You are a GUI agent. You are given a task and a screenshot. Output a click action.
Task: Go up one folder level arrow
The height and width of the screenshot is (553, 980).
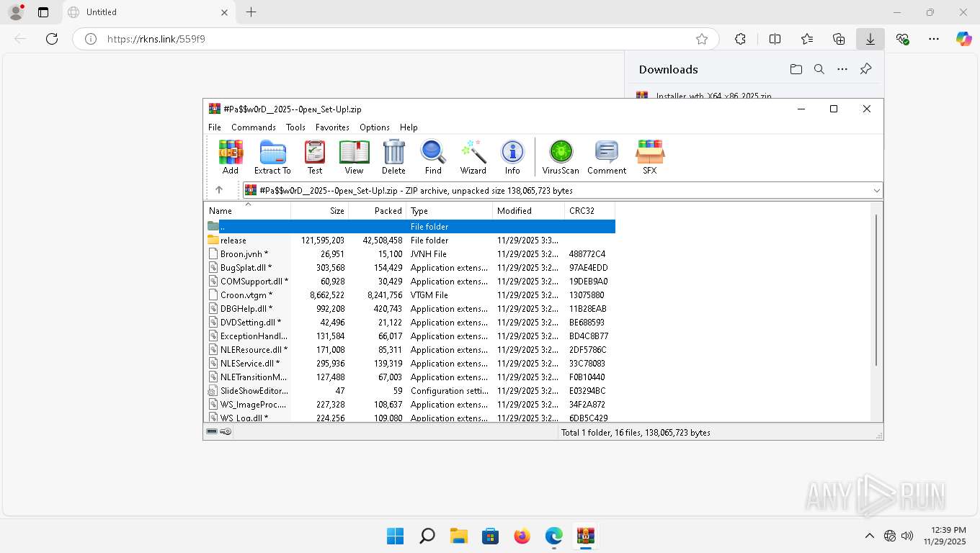pos(219,190)
